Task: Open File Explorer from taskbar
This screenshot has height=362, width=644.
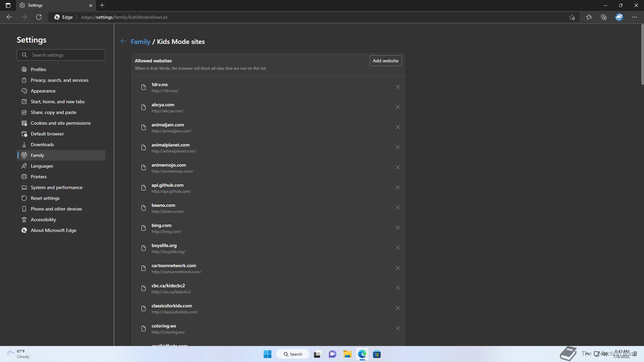Action: pos(347,354)
